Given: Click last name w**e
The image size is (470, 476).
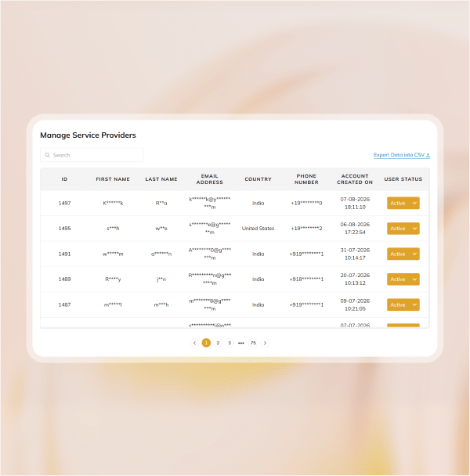Looking at the screenshot, I should [x=161, y=229].
